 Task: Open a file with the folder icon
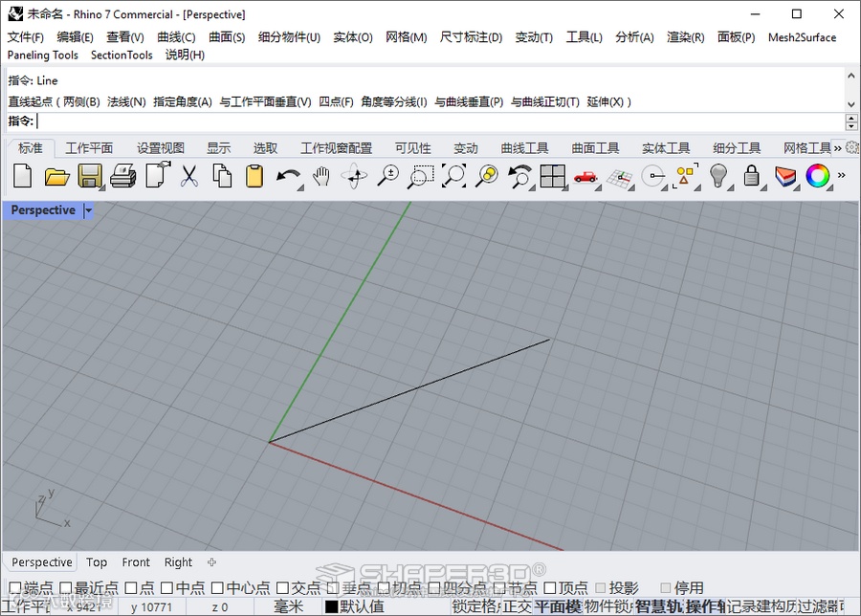point(56,177)
